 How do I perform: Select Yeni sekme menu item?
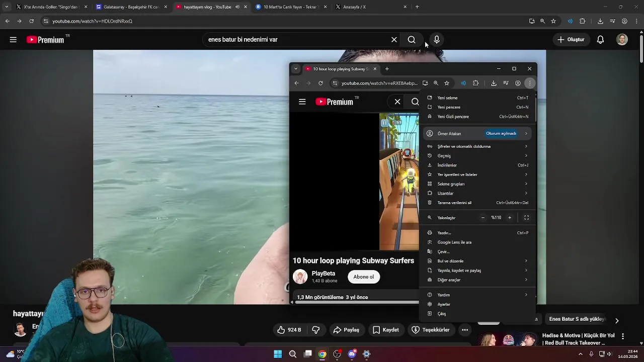pos(477,98)
